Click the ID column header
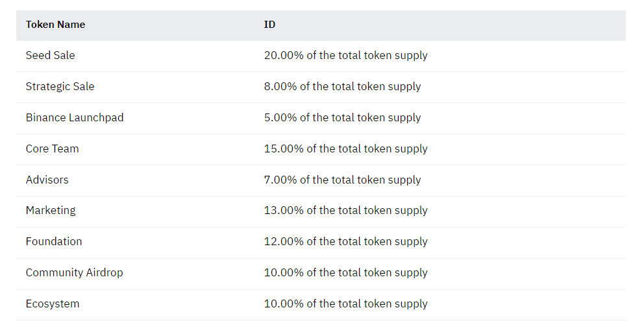This screenshot has height=334, width=644. click(x=269, y=25)
